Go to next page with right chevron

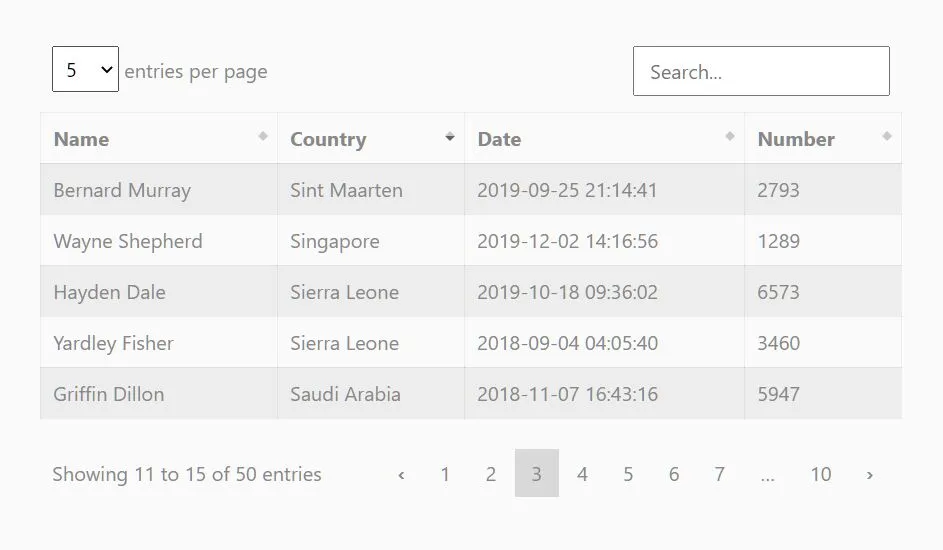click(869, 474)
